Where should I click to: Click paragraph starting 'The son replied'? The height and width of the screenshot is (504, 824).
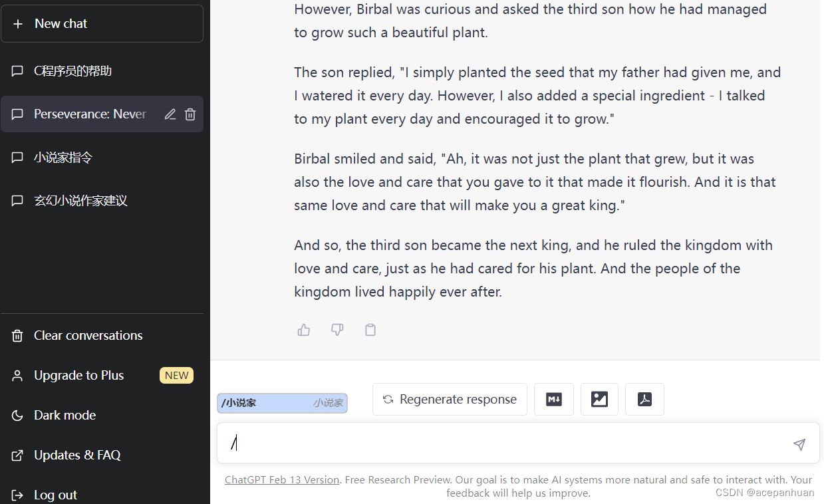[537, 96]
